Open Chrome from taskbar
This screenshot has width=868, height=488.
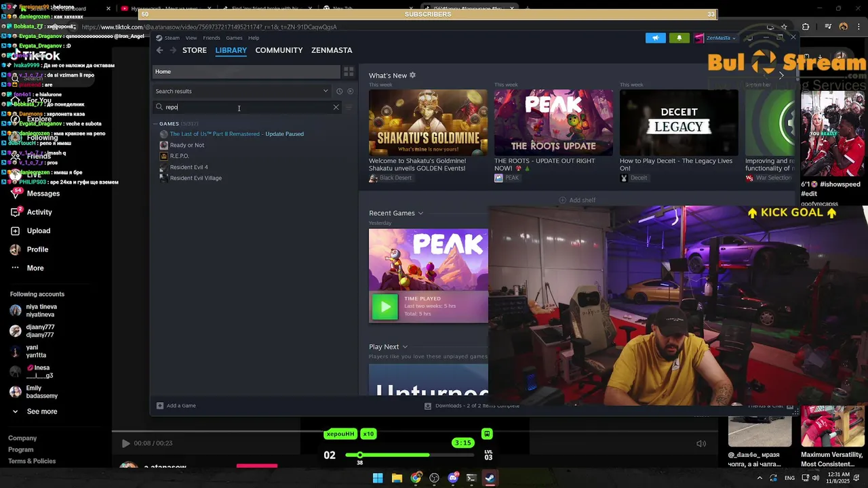pos(416,478)
